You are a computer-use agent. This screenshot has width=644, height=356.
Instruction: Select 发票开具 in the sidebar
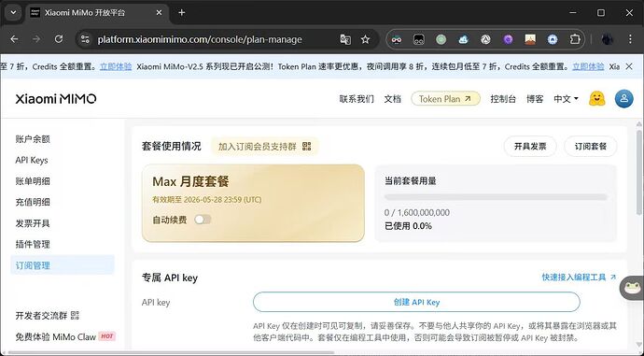click(33, 223)
